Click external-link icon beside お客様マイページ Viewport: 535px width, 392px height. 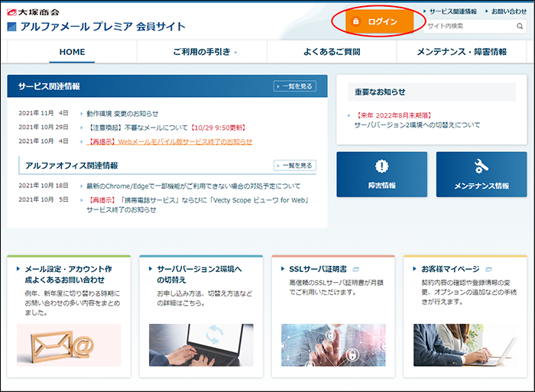[x=488, y=270]
